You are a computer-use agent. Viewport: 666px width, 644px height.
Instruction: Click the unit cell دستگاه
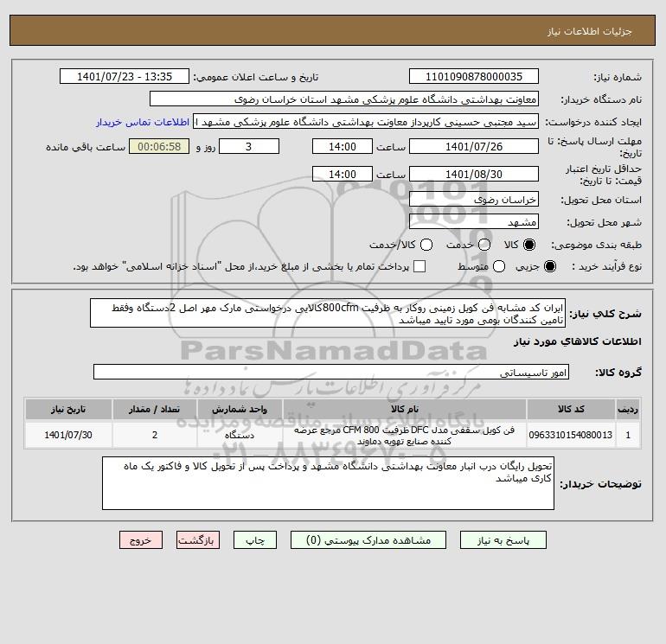(x=240, y=435)
